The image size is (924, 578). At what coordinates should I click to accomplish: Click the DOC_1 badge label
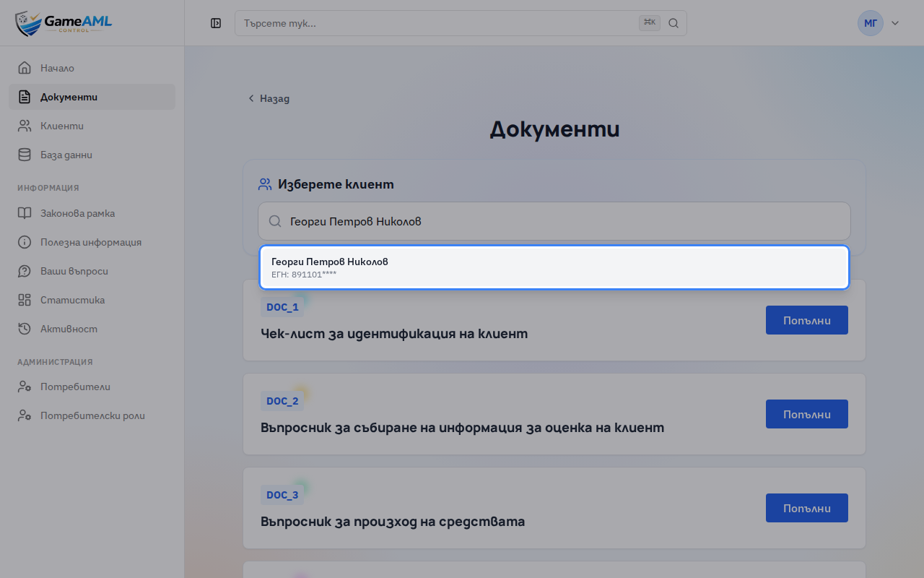(x=282, y=307)
